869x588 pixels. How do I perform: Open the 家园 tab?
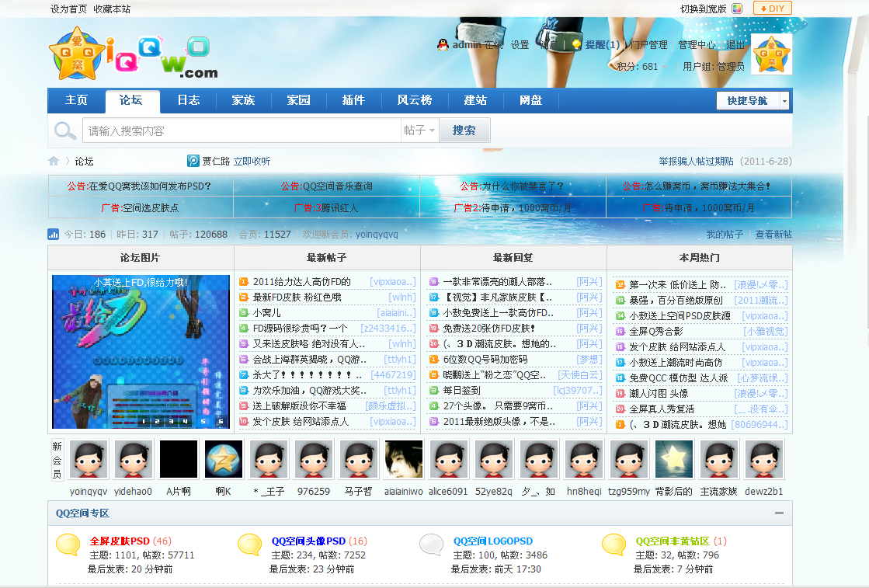[299, 100]
